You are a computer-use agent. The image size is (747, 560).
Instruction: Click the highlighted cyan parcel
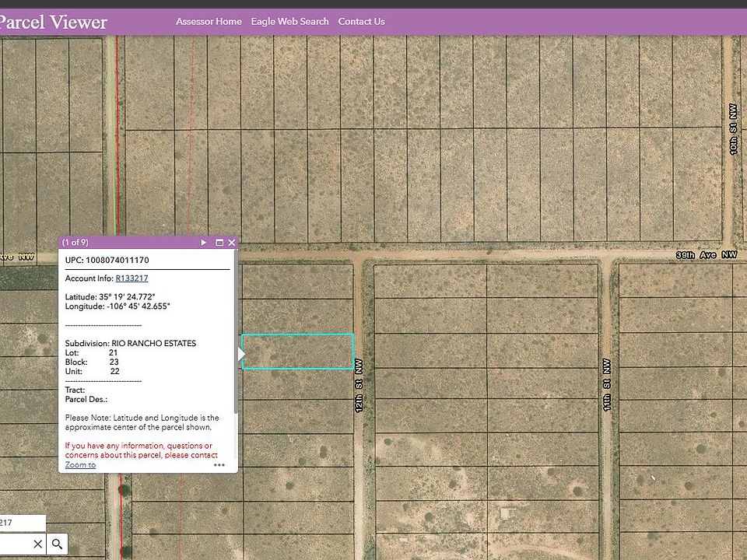coord(298,352)
